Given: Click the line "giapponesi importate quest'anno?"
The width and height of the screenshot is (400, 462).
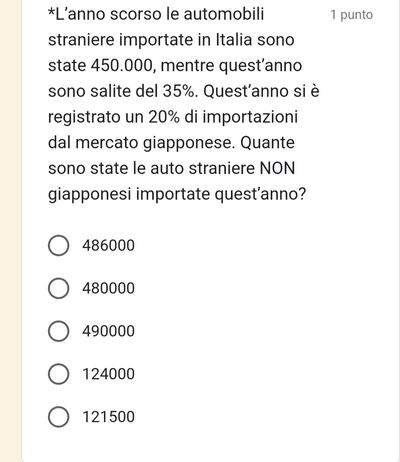Looking at the screenshot, I should [x=177, y=194].
